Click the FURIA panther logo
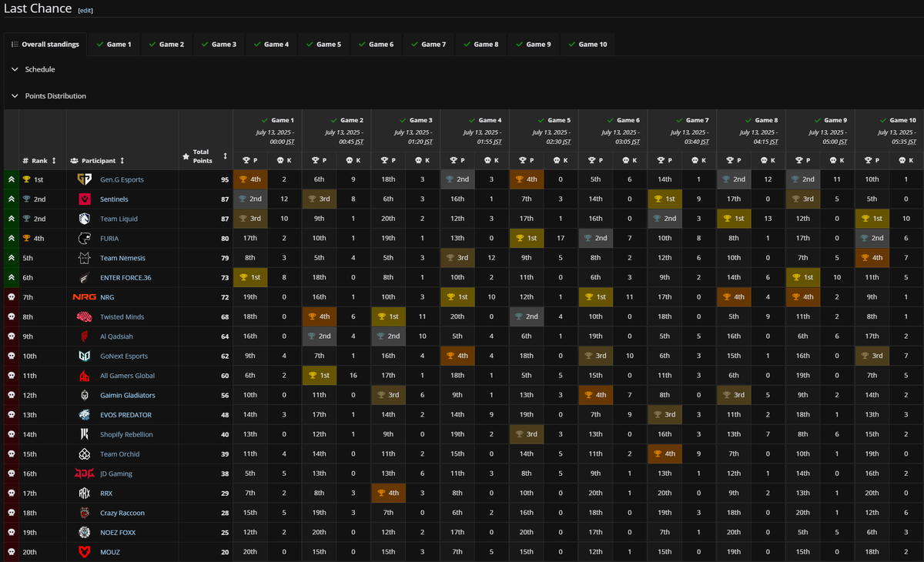924x562 pixels. 84,239
